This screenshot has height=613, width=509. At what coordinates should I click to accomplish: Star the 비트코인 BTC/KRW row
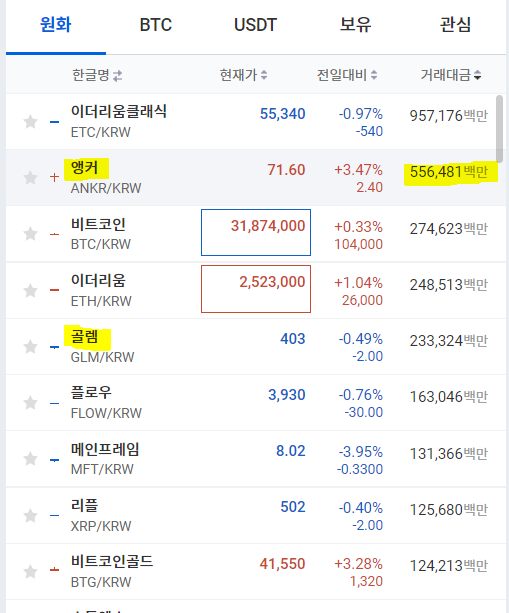coord(30,234)
